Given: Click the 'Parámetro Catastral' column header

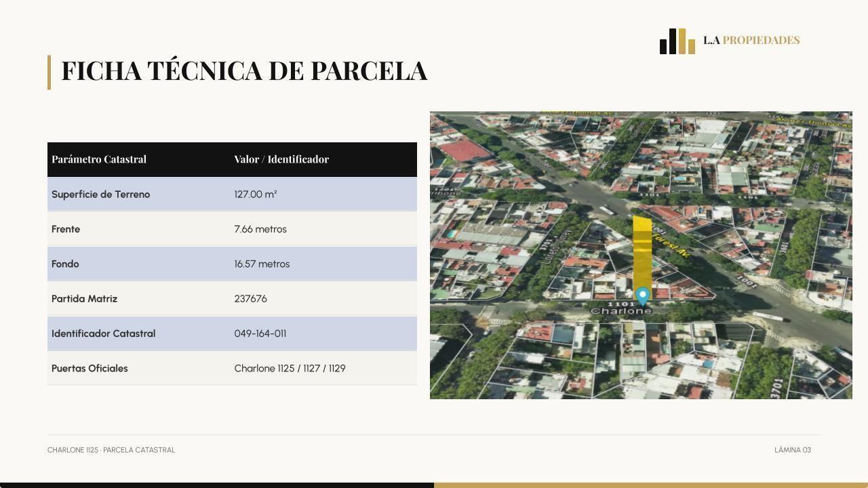Looking at the screenshot, I should coord(99,159).
